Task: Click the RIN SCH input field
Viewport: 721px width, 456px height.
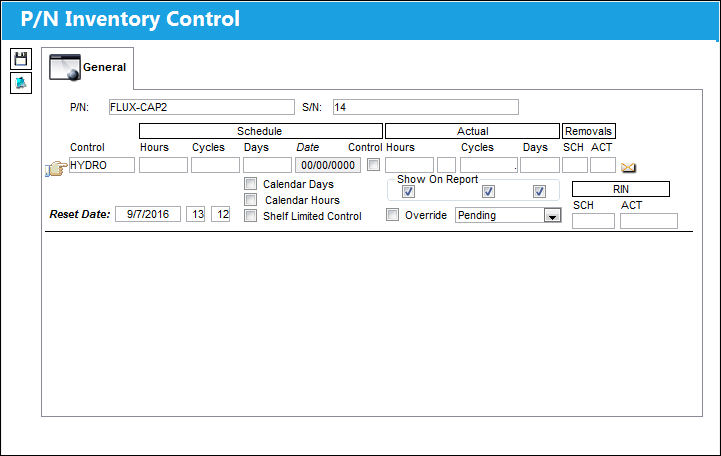Action: click(x=593, y=221)
